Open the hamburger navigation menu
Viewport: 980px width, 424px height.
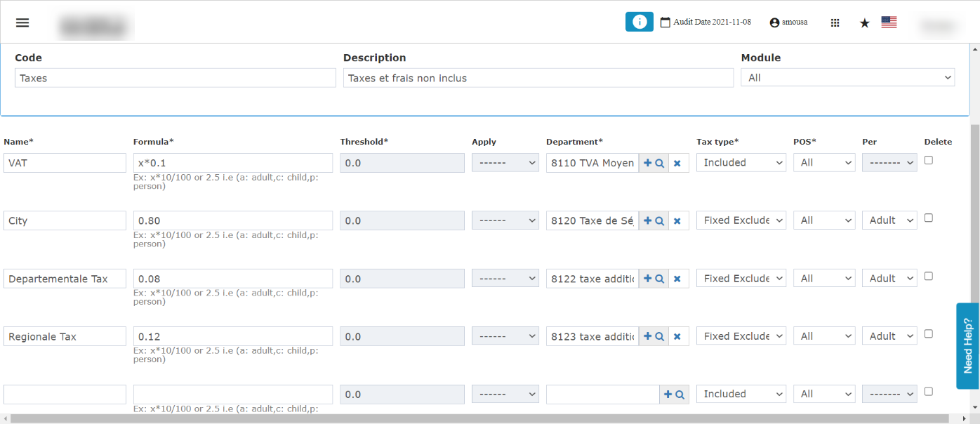coord(22,22)
